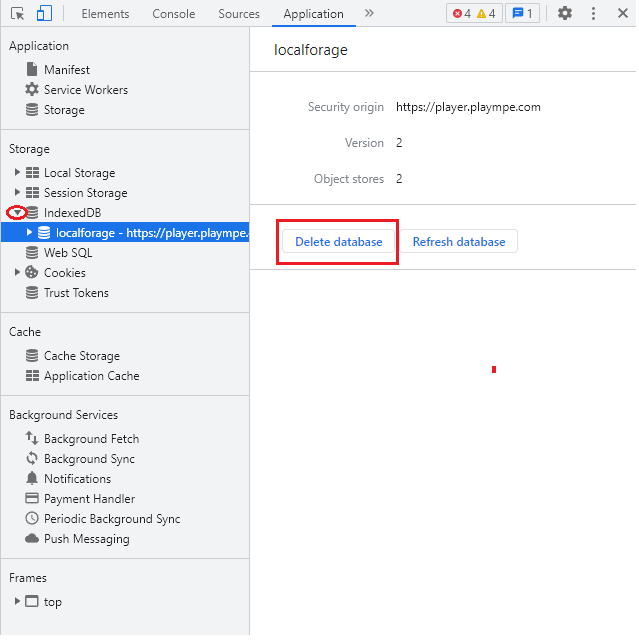Expand the Cookies tree node
The image size is (639, 640).
[17, 273]
